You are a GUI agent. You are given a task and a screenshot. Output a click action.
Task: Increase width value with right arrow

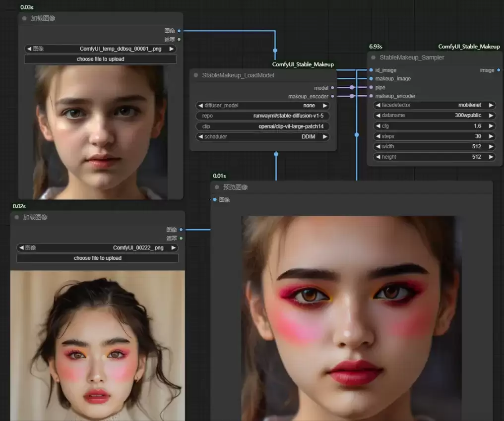[491, 147]
